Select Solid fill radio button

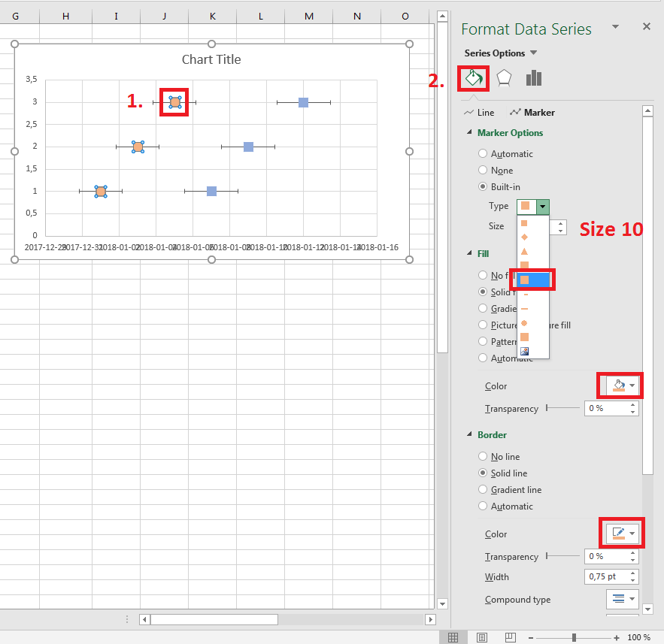pos(483,292)
